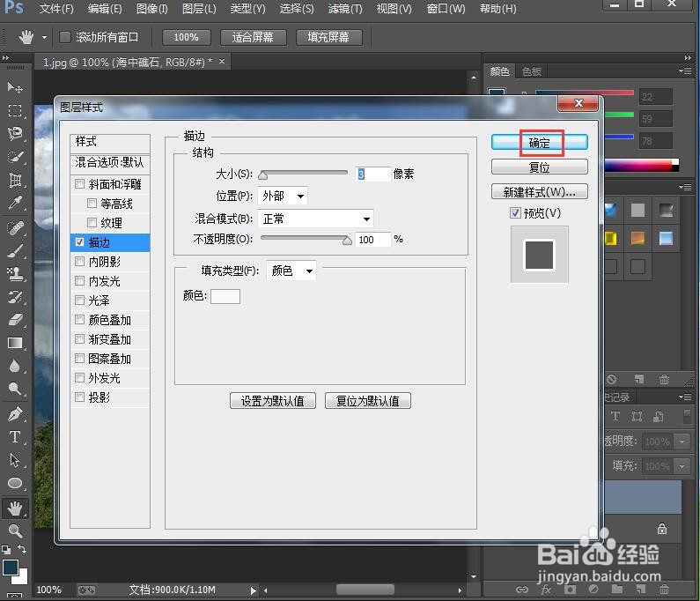This screenshot has height=601, width=700.
Task: Select the Ellipse shape tool
Action: coord(15,484)
